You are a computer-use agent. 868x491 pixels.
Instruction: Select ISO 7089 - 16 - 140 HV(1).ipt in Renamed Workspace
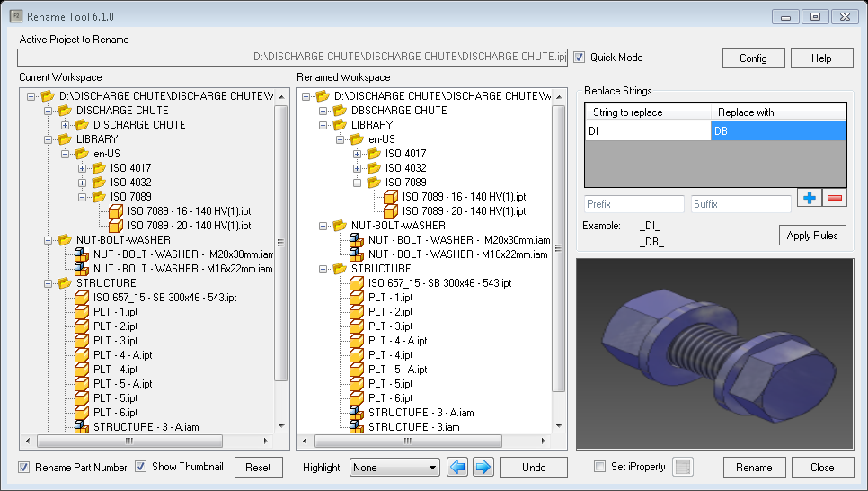click(x=464, y=197)
